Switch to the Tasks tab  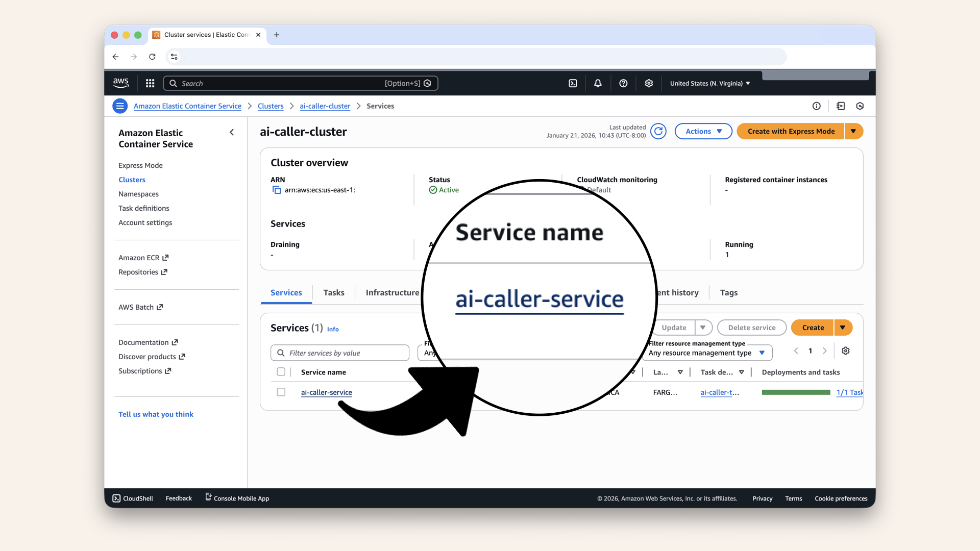tap(333, 292)
